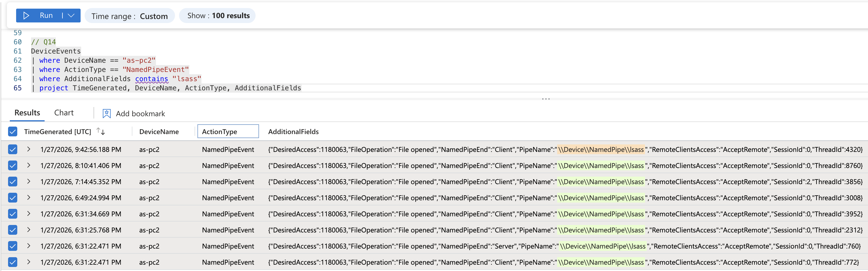Uncheck the 7:14:45.352 PM row checkbox

point(13,182)
